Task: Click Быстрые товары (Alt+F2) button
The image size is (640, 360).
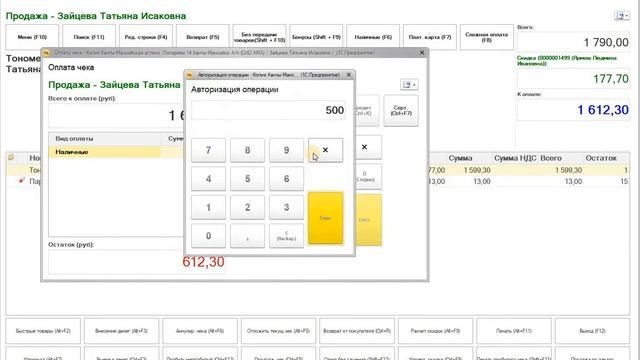Action: (43, 331)
